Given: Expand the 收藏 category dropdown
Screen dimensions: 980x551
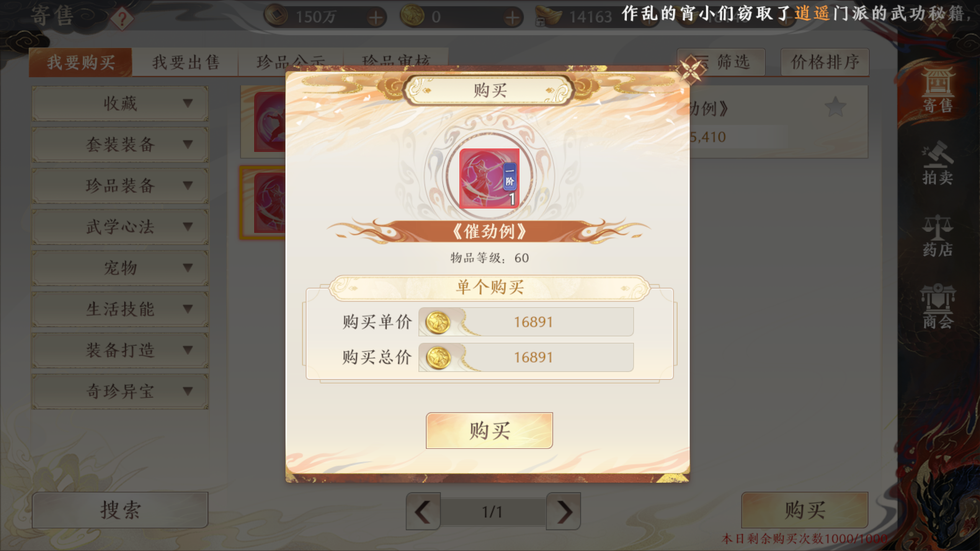Looking at the screenshot, I should pyautogui.click(x=120, y=103).
